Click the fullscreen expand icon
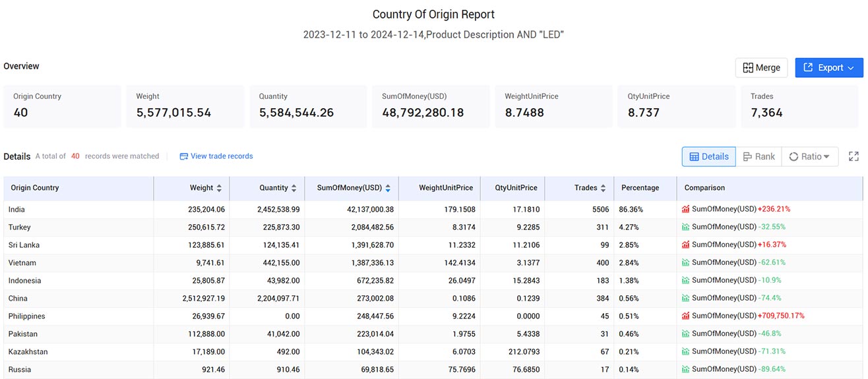This screenshot has width=868, height=379. [853, 156]
